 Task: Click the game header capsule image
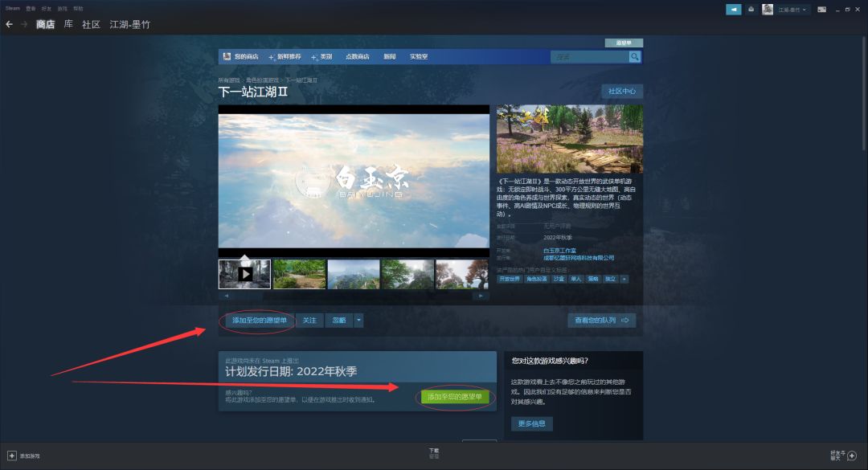pos(570,139)
